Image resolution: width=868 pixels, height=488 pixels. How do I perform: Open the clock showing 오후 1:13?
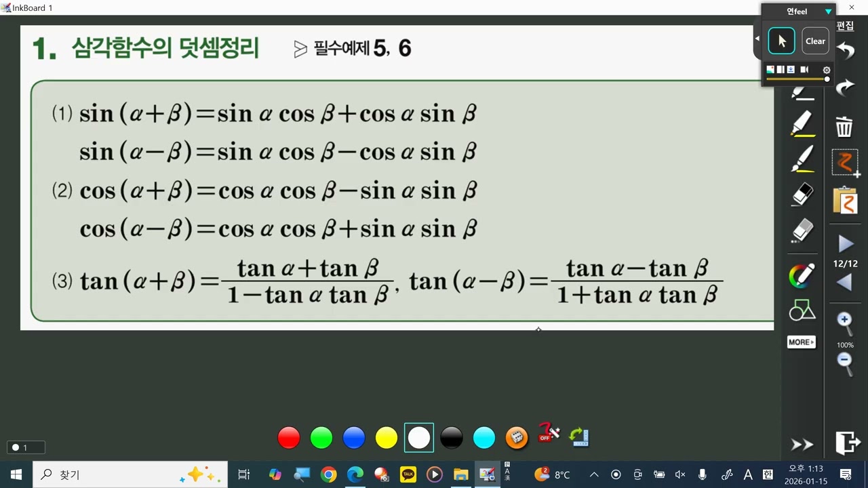pos(806,474)
